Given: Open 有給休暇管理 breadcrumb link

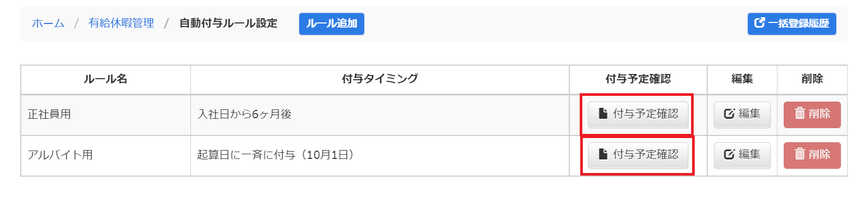Looking at the screenshot, I should point(121,23).
